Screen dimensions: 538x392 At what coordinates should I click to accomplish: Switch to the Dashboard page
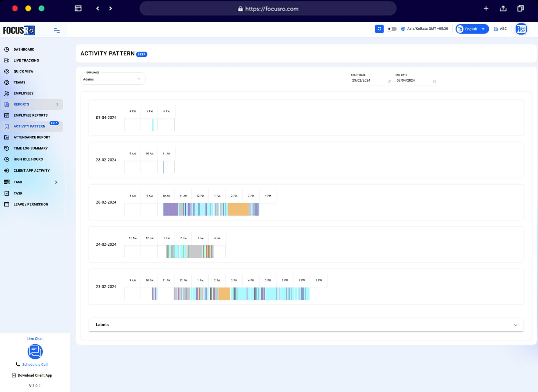[24, 49]
